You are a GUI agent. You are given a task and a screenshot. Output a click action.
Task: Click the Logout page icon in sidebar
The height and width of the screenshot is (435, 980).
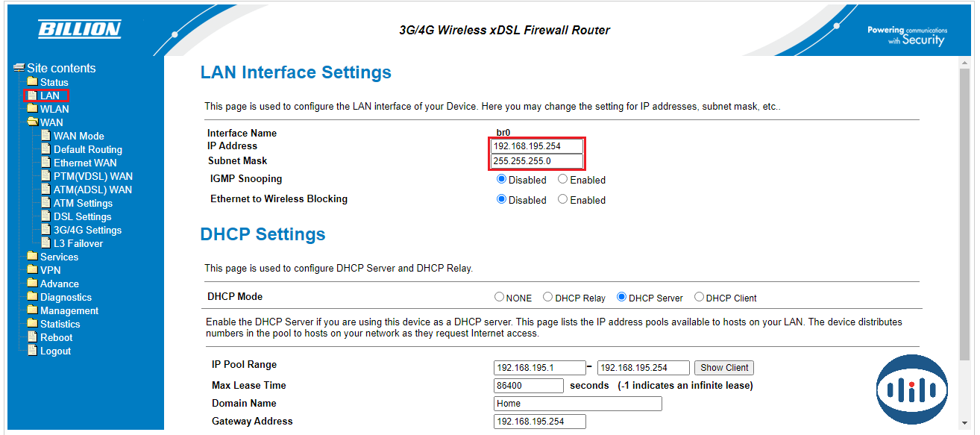point(32,351)
